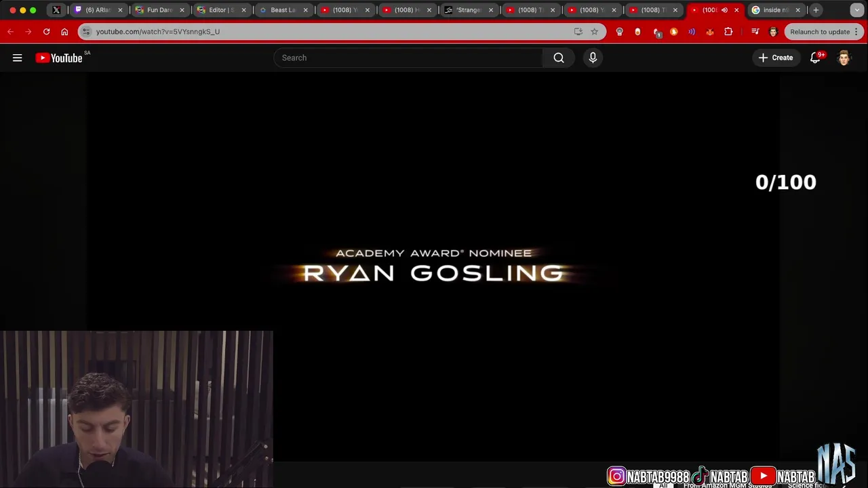Expand the tab search dropdown

click(x=857, y=10)
